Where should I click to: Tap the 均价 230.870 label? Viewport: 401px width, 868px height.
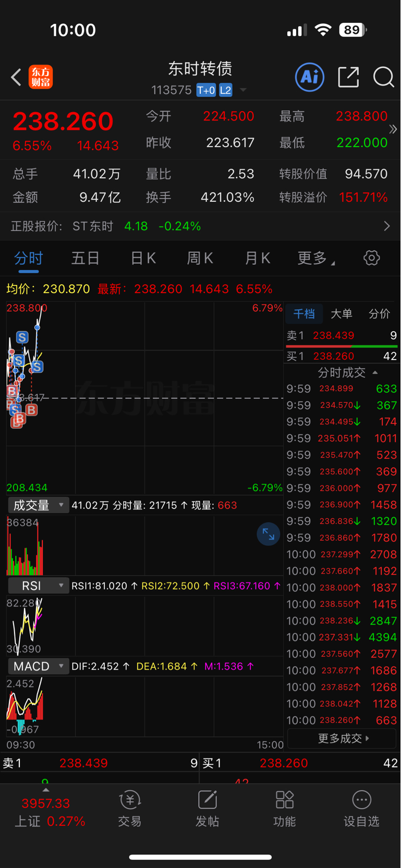point(48,289)
